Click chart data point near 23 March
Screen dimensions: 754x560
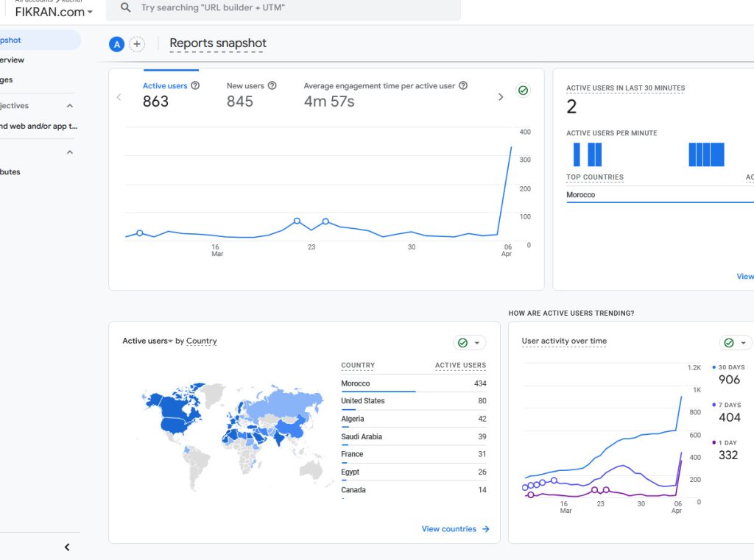click(325, 221)
